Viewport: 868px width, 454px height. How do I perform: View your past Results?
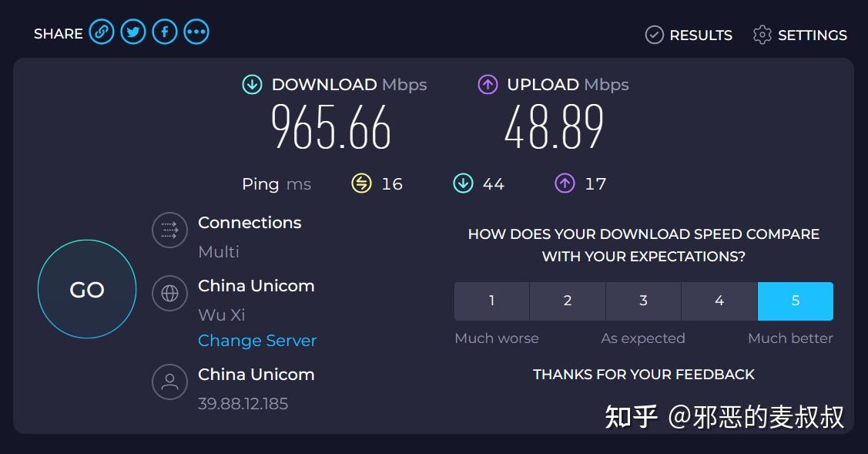[x=688, y=35]
